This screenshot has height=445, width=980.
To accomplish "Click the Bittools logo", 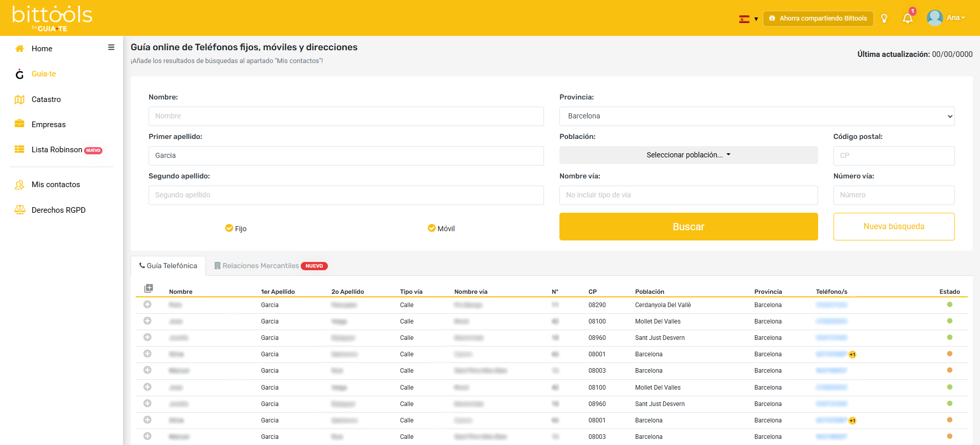I will [x=52, y=18].
